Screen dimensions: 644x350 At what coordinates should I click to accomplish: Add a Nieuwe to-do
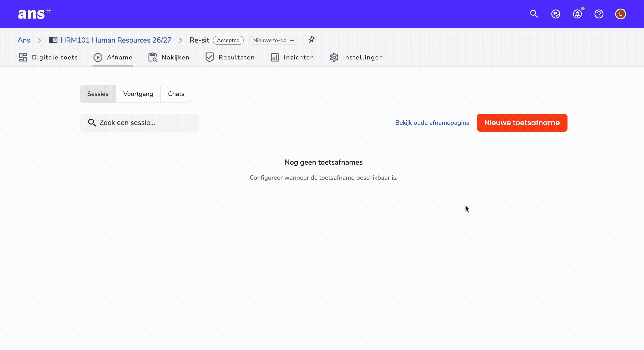(274, 40)
